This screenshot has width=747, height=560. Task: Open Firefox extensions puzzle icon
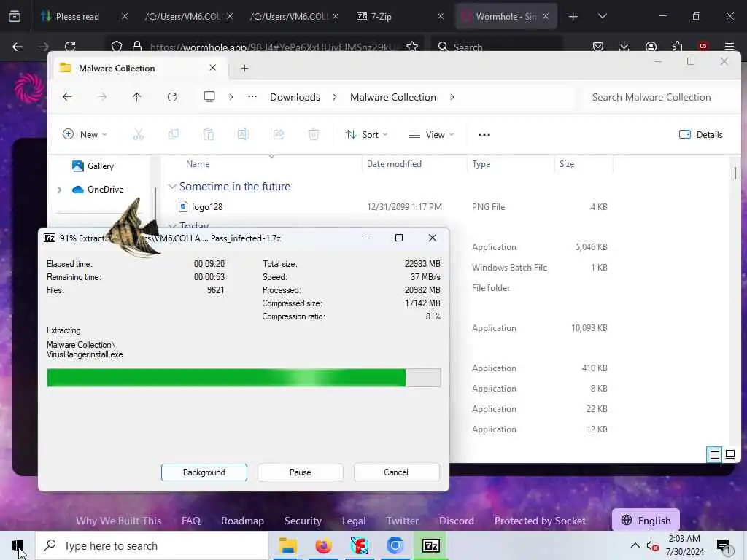677,46
